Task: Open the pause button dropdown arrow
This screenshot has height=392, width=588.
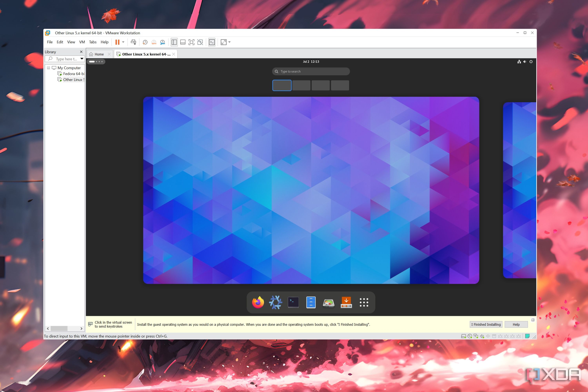Action: click(123, 42)
